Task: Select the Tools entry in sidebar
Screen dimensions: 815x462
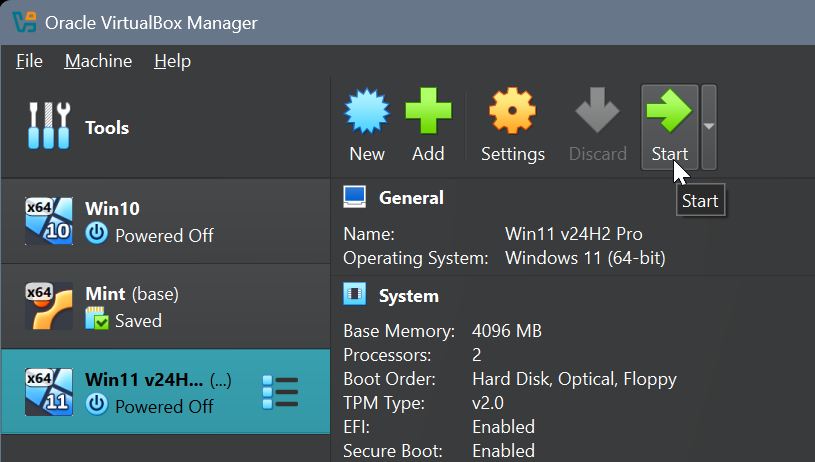Action: coord(165,127)
